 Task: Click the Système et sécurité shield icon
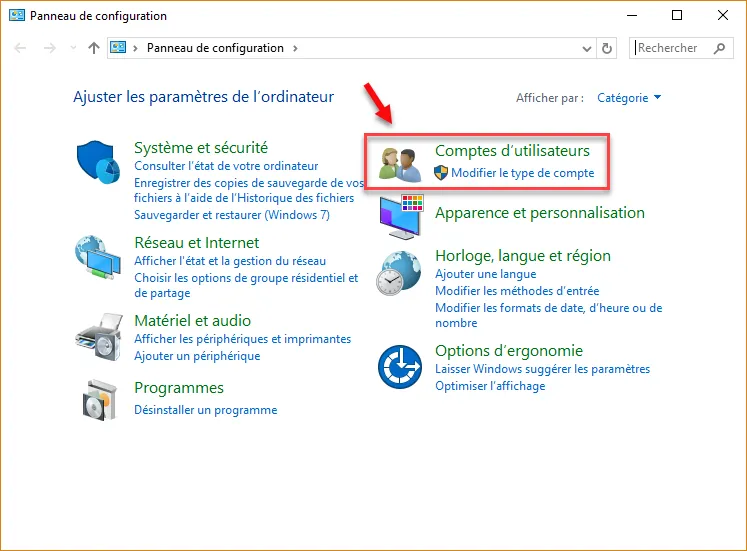pyautogui.click(x=98, y=162)
